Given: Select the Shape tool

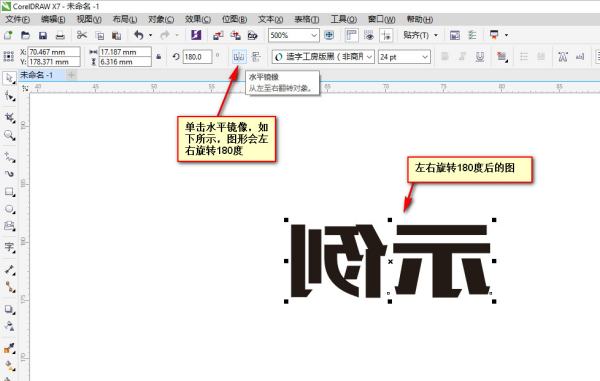Looking at the screenshot, I should click(9, 96).
